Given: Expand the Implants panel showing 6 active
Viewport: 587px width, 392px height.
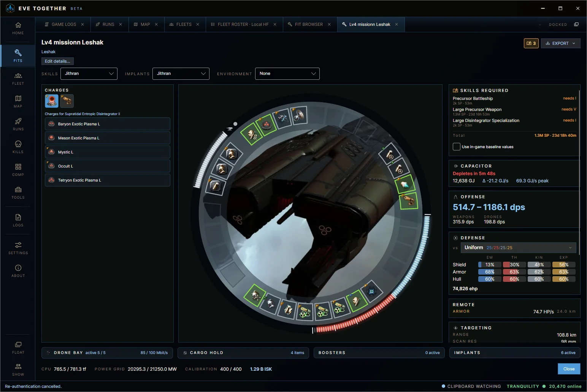Looking at the screenshot, I should pos(515,353).
